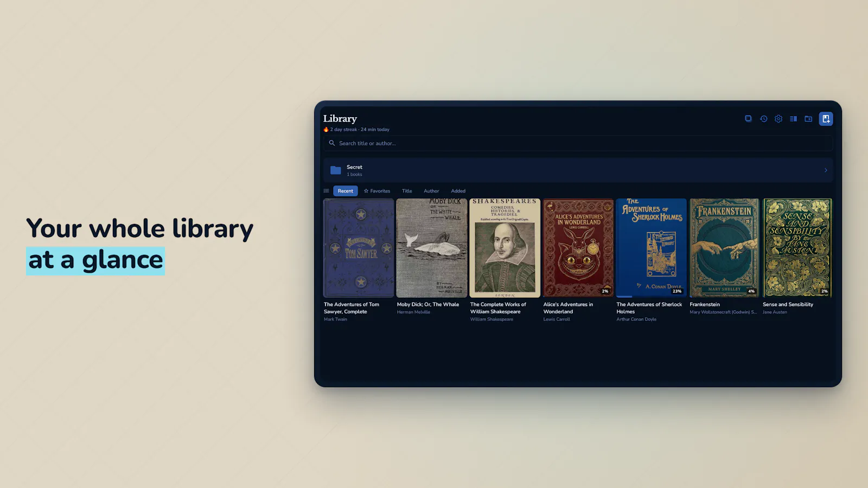Open the Tom Sawyer book cover
Image resolution: width=868 pixels, height=488 pixels.
click(x=359, y=248)
